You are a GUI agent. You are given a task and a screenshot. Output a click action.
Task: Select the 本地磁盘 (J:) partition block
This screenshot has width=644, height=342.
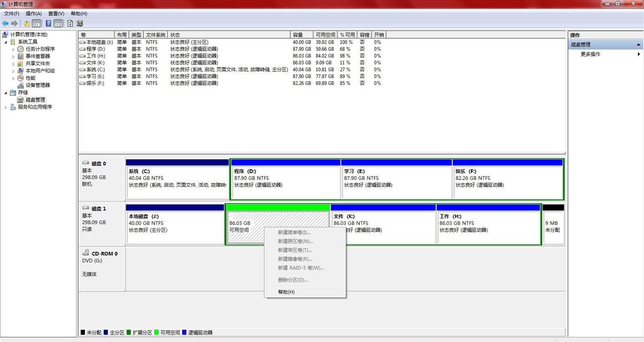pos(175,224)
